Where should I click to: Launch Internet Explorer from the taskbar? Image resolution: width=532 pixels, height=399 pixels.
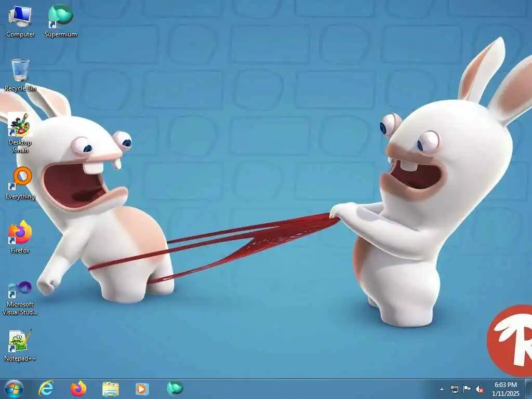[x=46, y=389]
